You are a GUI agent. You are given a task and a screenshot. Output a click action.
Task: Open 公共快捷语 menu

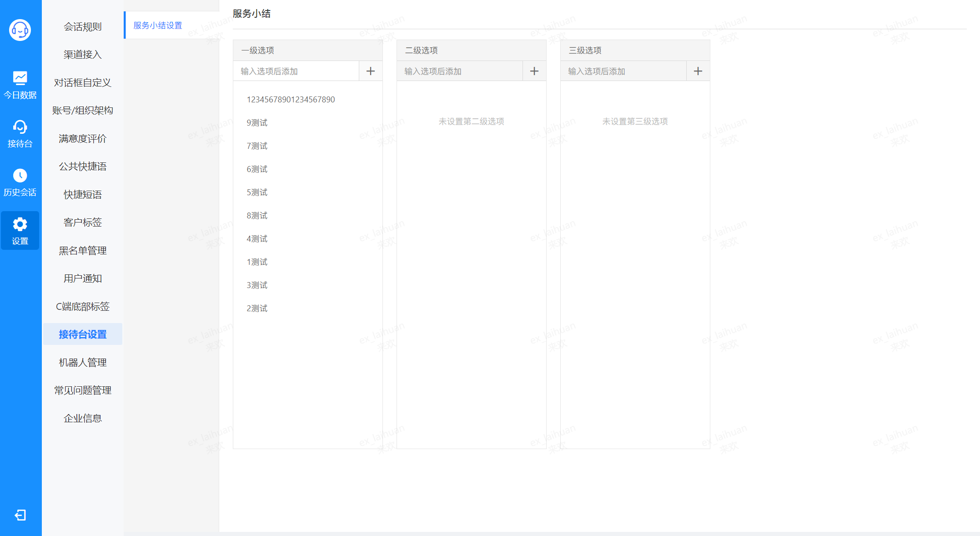tap(83, 167)
